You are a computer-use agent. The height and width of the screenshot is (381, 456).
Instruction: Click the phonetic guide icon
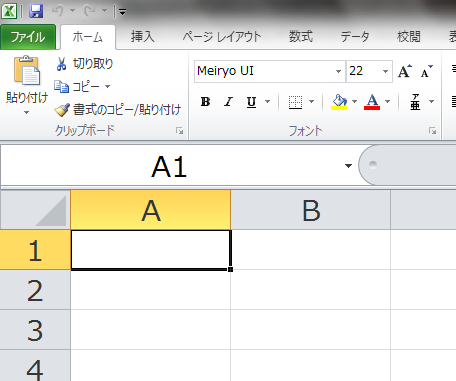click(415, 102)
